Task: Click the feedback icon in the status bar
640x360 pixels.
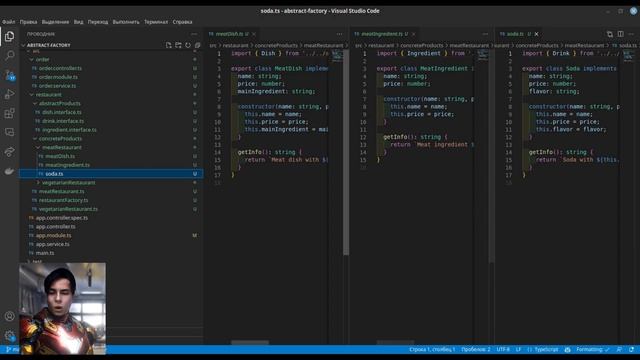Action: tap(619, 350)
